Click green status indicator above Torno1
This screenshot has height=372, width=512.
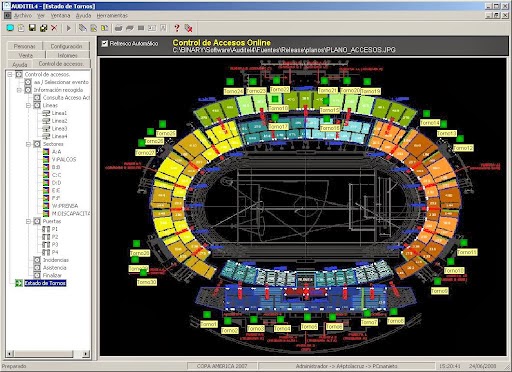click(x=207, y=314)
